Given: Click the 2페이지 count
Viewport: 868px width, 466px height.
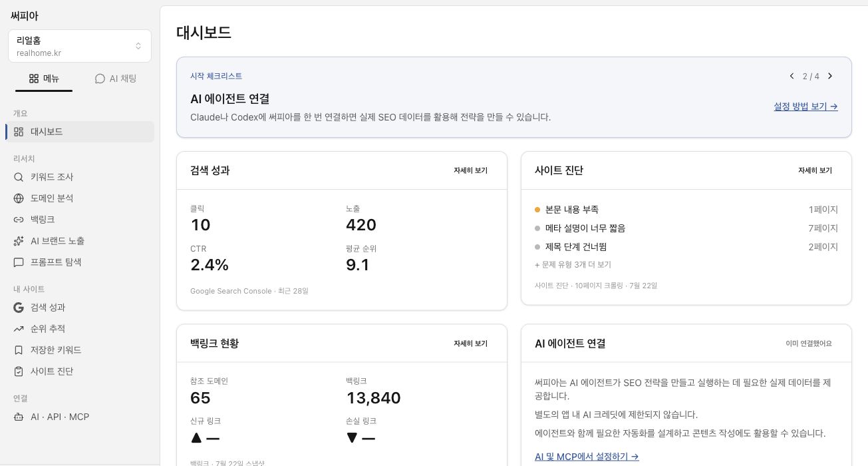Looking at the screenshot, I should pyautogui.click(x=823, y=247).
